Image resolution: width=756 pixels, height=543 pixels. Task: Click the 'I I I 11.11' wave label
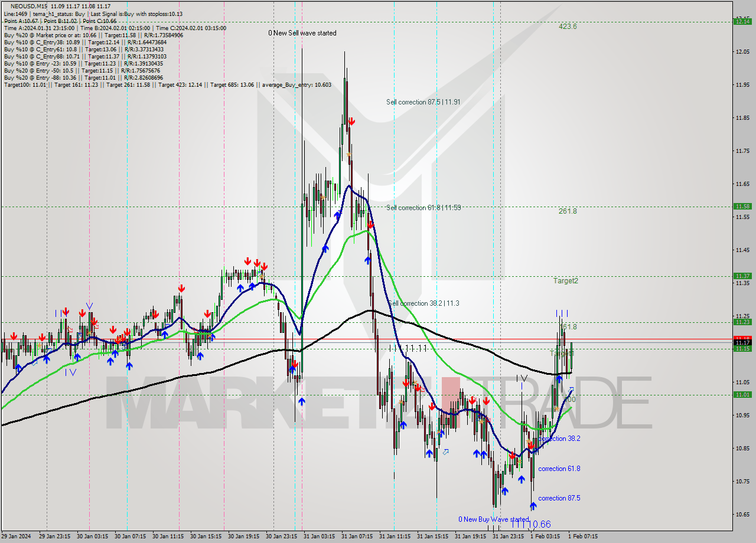coord(408,349)
